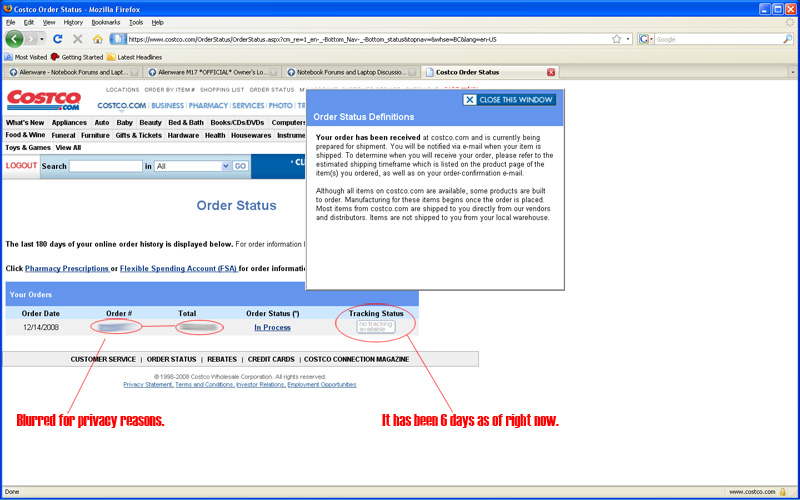Click the site identity icon in address bar
Viewport: 800px width, 500px height.
coord(118,39)
